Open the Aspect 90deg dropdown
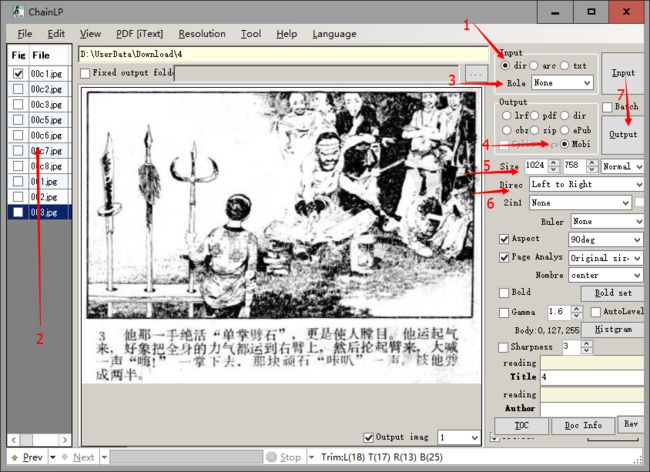 pyautogui.click(x=606, y=240)
